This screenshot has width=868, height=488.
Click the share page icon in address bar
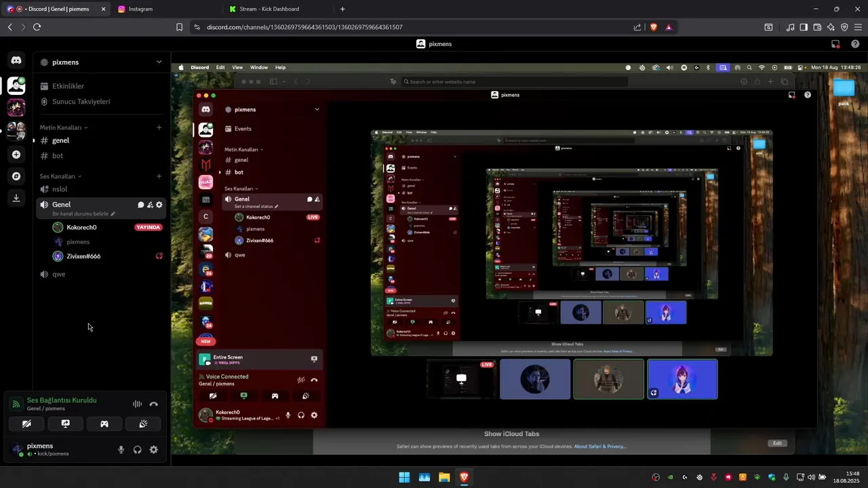click(637, 27)
